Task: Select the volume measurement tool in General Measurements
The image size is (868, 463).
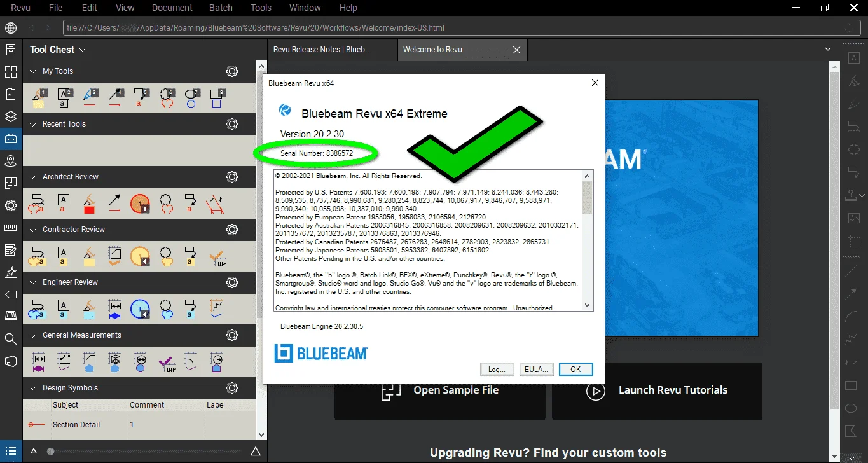Action: click(x=114, y=362)
